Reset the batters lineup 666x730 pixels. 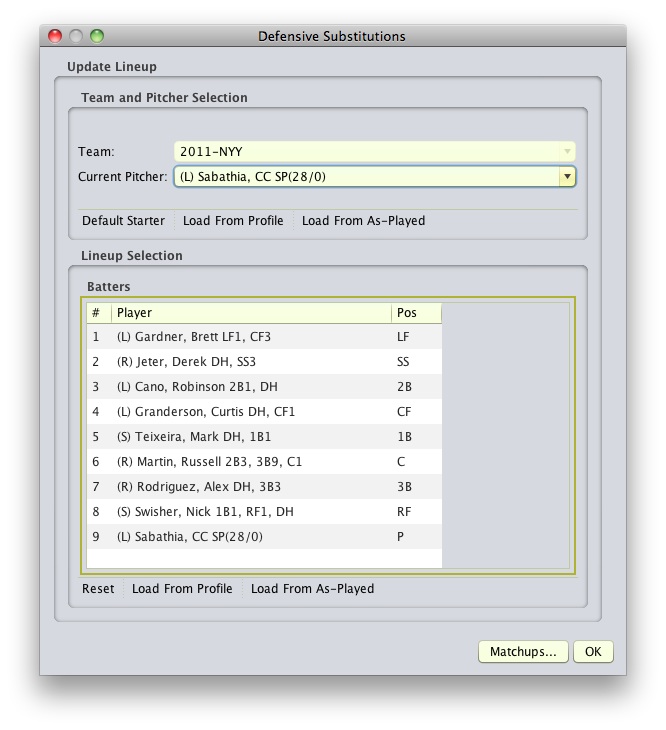[x=98, y=589]
